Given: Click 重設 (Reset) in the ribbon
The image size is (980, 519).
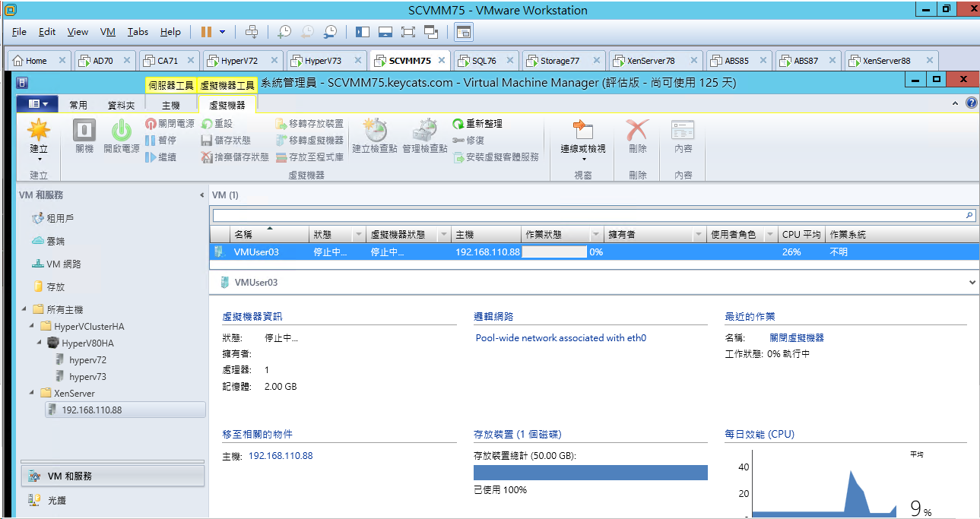Looking at the screenshot, I should [217, 123].
